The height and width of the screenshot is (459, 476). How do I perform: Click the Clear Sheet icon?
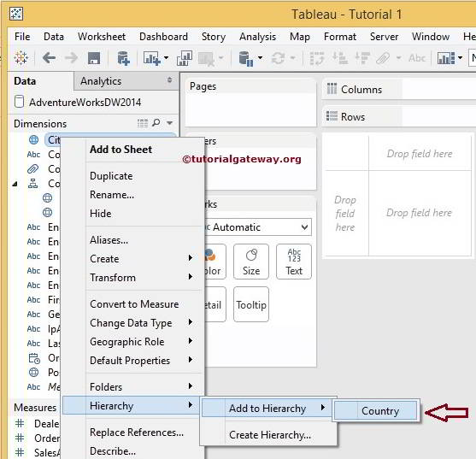(207, 59)
